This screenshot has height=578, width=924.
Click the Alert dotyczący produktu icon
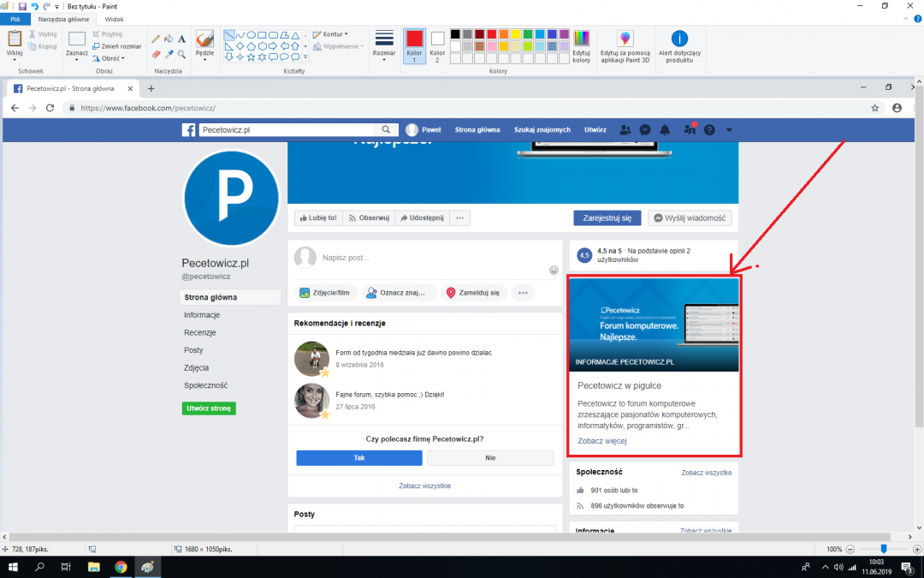point(679,47)
